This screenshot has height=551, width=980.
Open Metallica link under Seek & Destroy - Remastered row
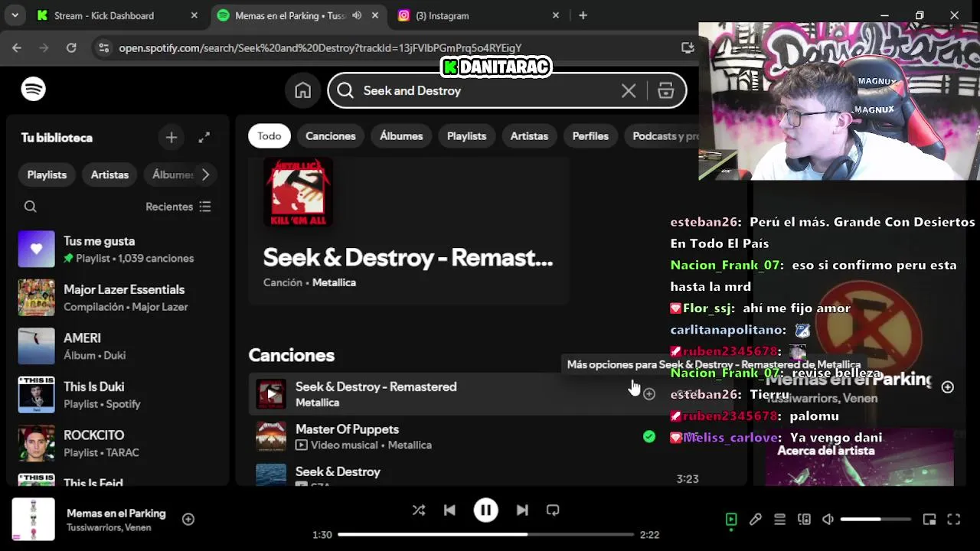317,403
